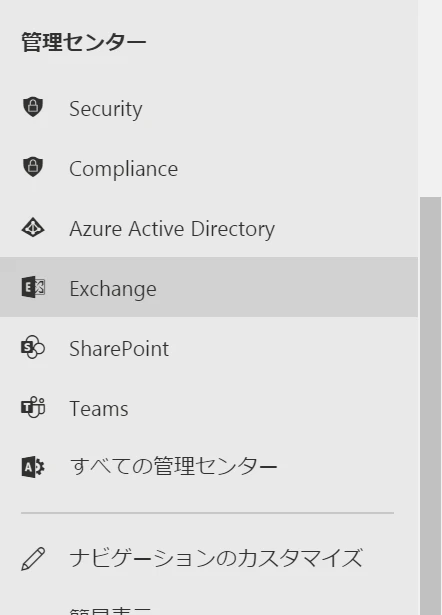Click the admin gear icon for すべての管理センター
Screen dimensions: 442x615
pos(33,467)
